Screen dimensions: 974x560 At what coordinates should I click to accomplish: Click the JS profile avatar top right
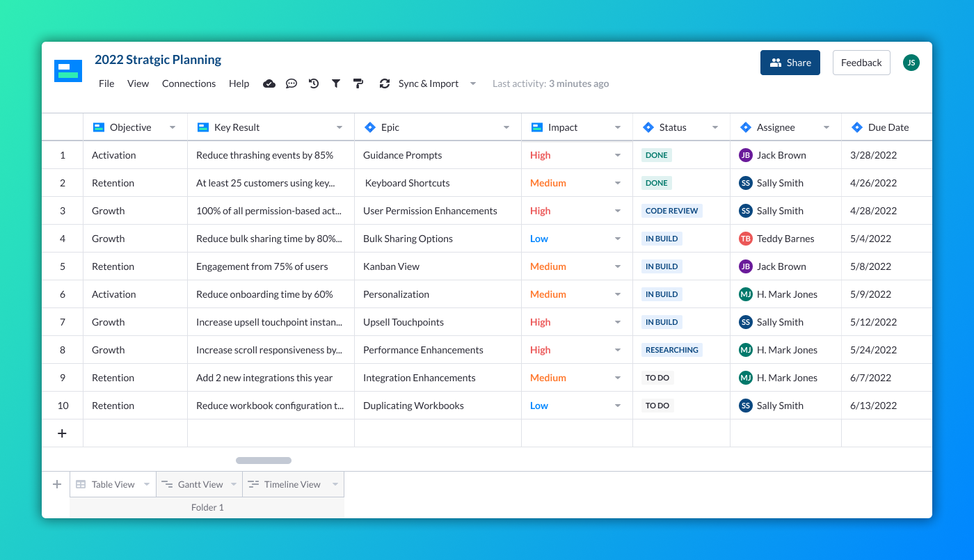tap(911, 63)
